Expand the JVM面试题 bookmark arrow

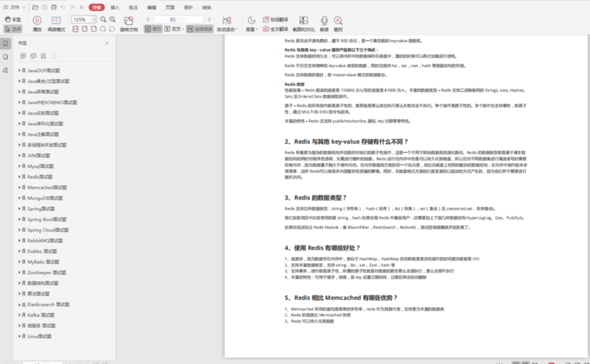(x=19, y=155)
